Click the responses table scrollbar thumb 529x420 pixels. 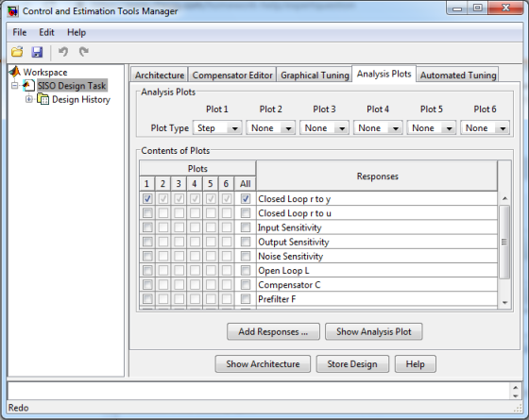coord(504,242)
